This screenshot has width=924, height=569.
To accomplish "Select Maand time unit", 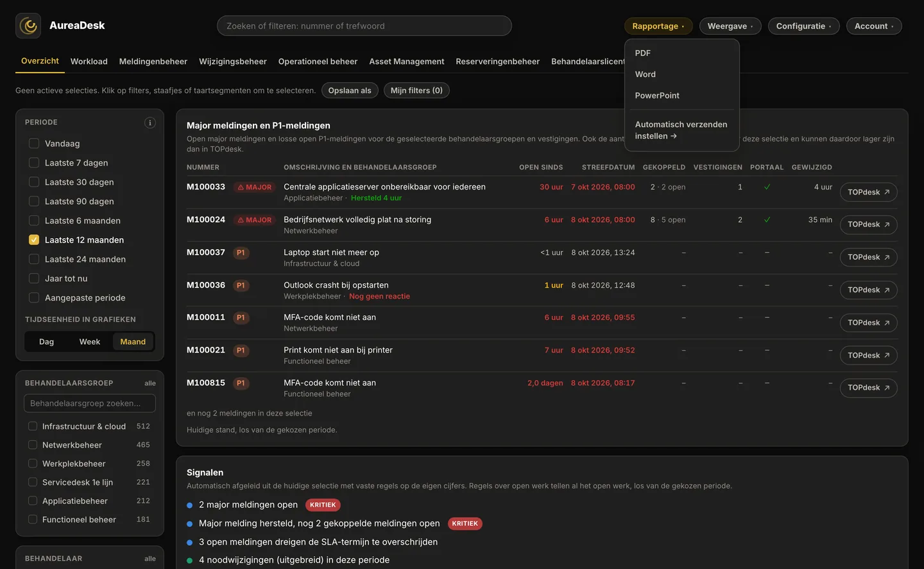I will (x=133, y=342).
